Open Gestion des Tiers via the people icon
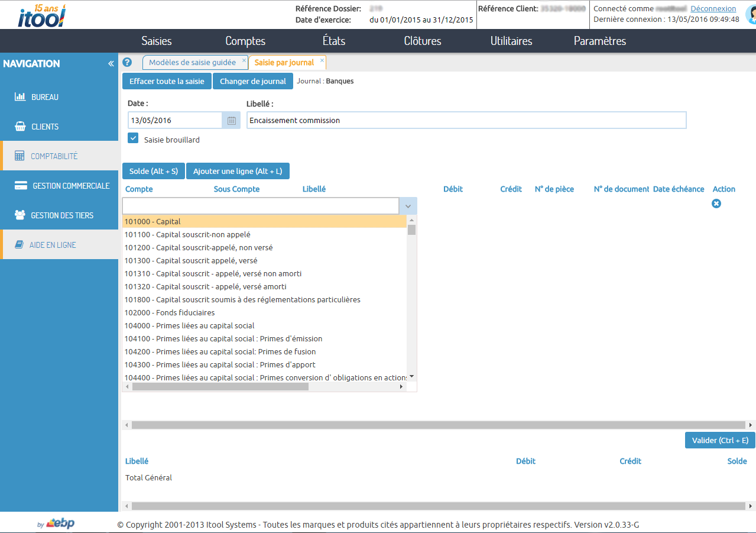Viewport: 756px width, 533px height. (x=20, y=215)
